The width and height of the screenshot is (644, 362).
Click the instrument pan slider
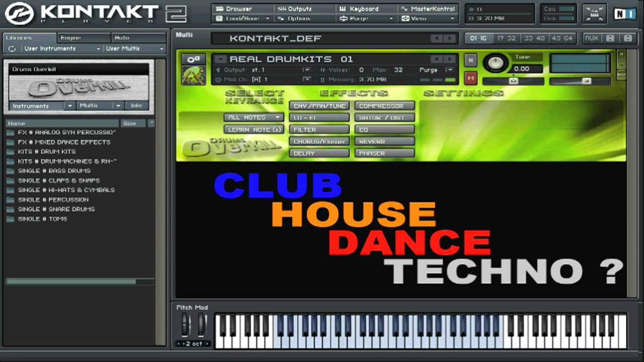click(x=513, y=81)
